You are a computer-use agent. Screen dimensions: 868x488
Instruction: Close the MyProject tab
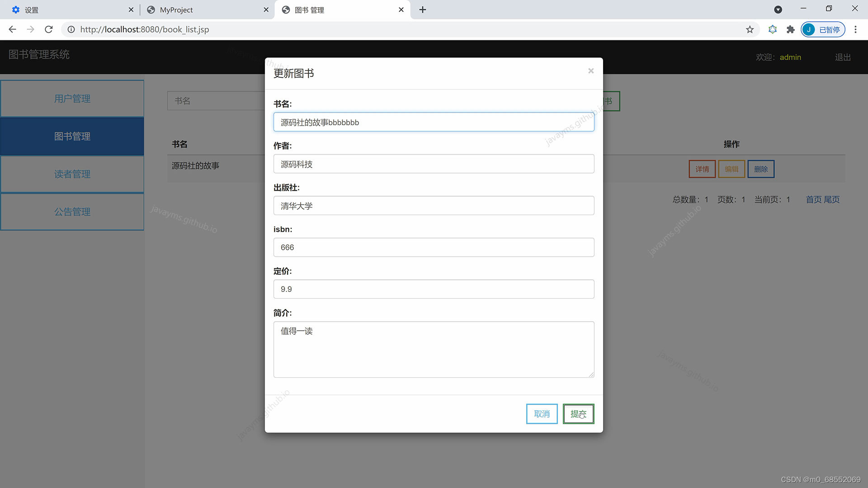pyautogui.click(x=266, y=9)
